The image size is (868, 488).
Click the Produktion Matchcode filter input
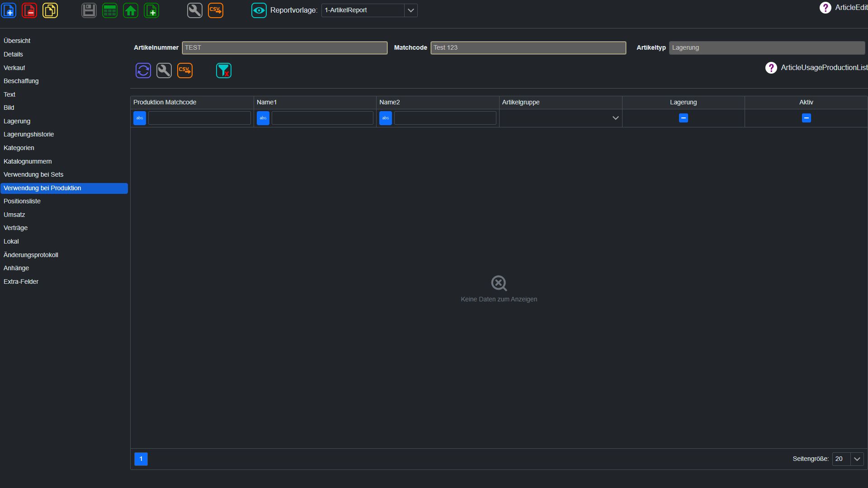click(199, 118)
